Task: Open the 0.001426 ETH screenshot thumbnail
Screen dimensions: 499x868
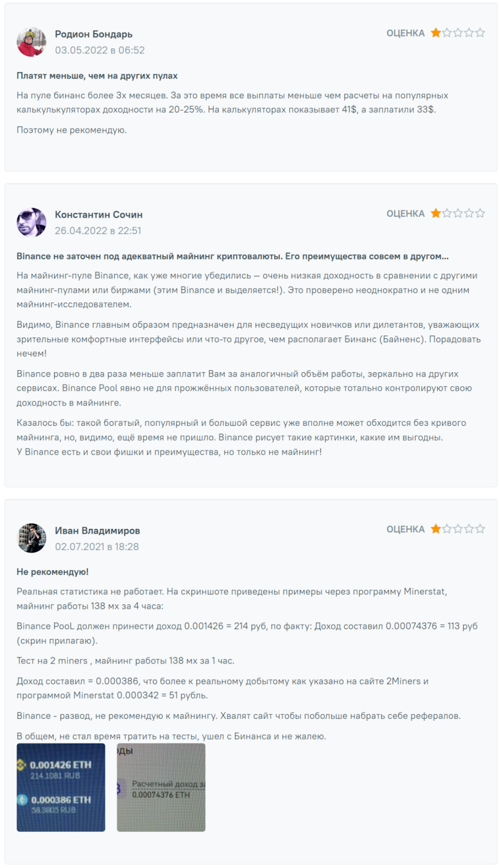Action: tap(61, 787)
